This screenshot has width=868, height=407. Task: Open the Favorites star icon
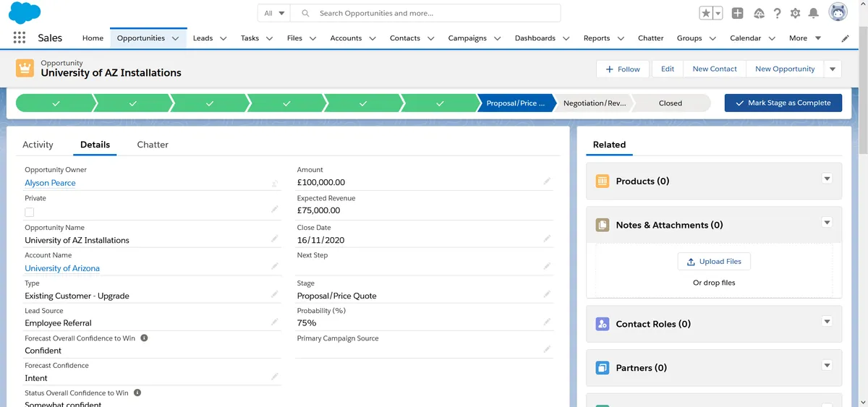pos(706,13)
